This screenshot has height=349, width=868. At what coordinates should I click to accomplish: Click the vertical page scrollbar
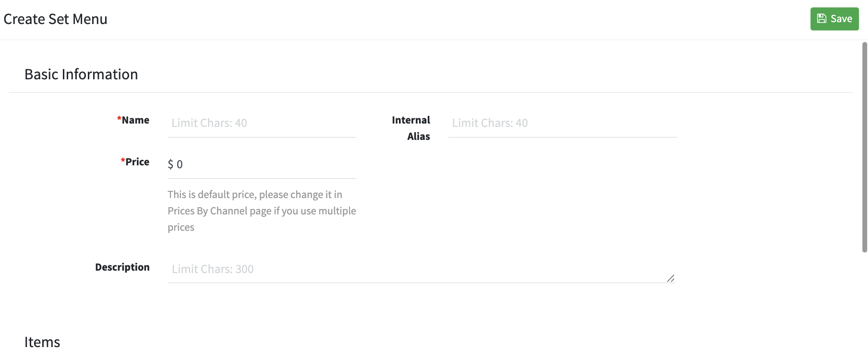click(865, 147)
